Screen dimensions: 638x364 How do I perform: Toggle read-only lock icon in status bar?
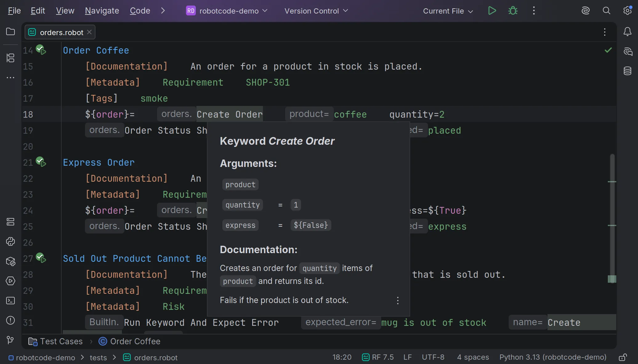click(x=623, y=357)
